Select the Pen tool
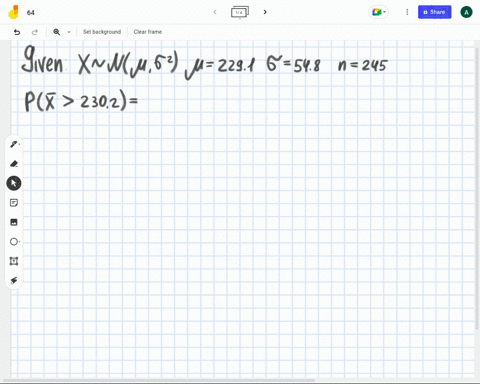 14,144
